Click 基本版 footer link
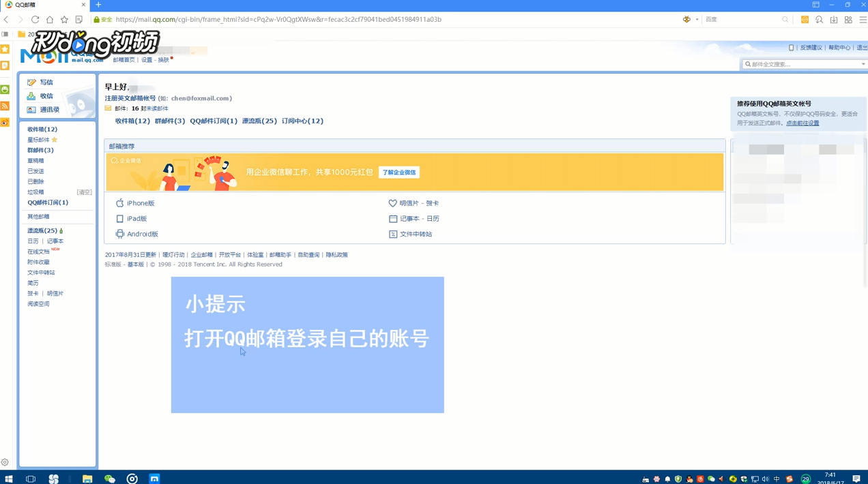Screen dimensions: 868x484 (x=136, y=264)
